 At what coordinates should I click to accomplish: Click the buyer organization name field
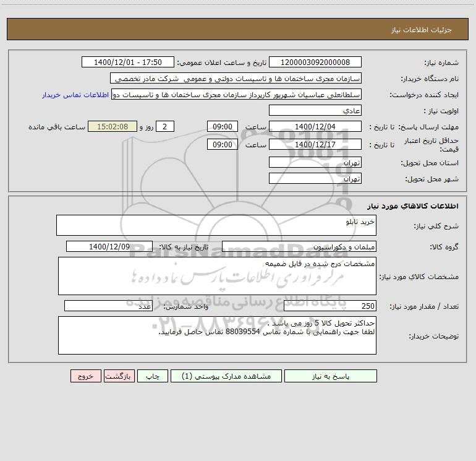236,78
